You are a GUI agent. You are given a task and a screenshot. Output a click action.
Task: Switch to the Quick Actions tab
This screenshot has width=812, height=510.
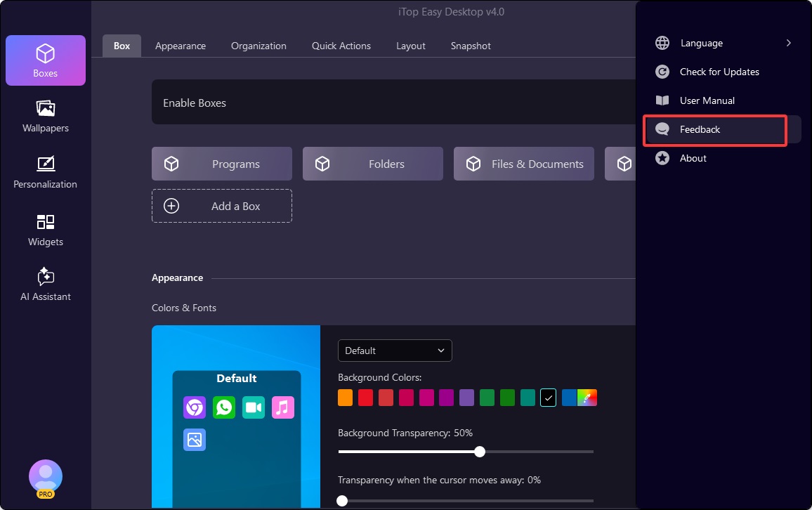341,46
